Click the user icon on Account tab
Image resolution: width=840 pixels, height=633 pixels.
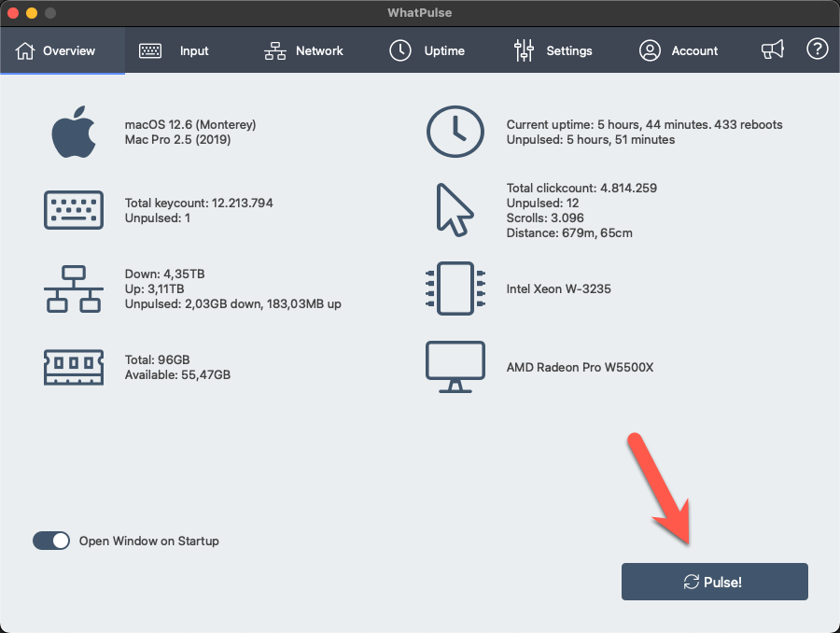(x=650, y=50)
